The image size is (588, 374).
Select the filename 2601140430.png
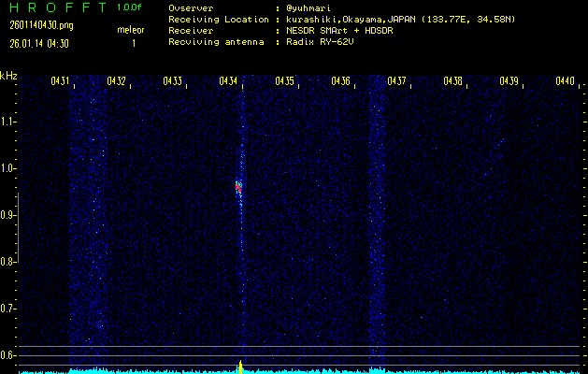pyautogui.click(x=42, y=25)
